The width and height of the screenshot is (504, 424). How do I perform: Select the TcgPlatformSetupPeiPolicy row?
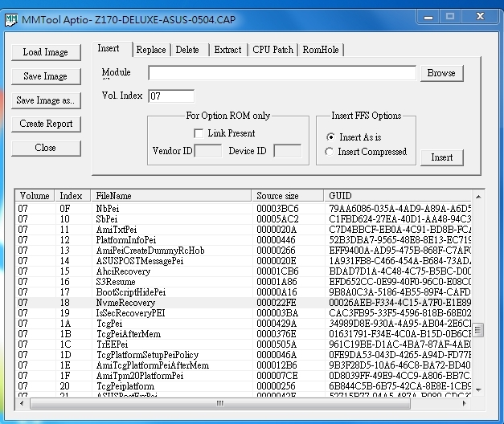pyautogui.click(x=244, y=355)
